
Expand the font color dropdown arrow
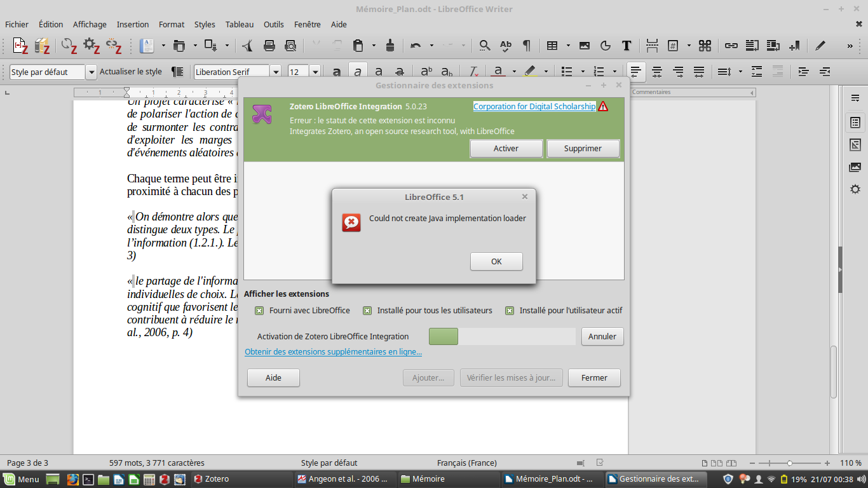514,72
